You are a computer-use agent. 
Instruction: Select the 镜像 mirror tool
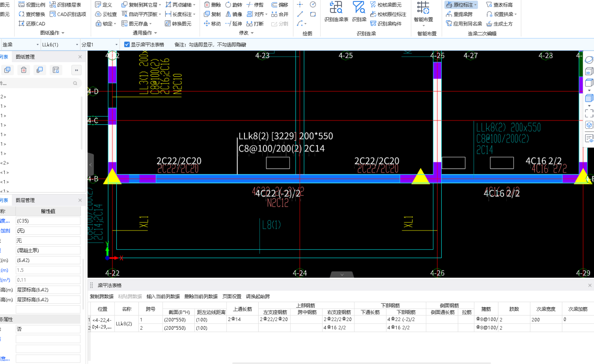click(234, 14)
